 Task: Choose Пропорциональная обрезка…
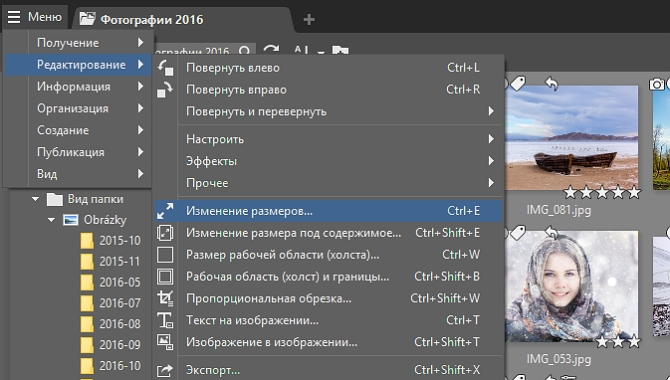(328, 298)
